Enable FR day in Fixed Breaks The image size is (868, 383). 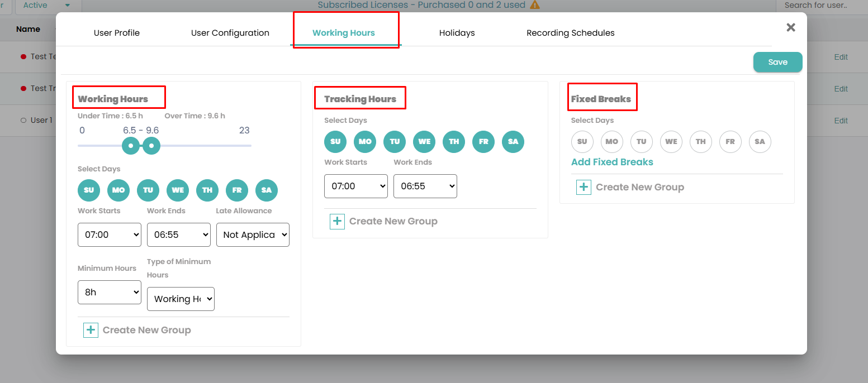pos(731,142)
